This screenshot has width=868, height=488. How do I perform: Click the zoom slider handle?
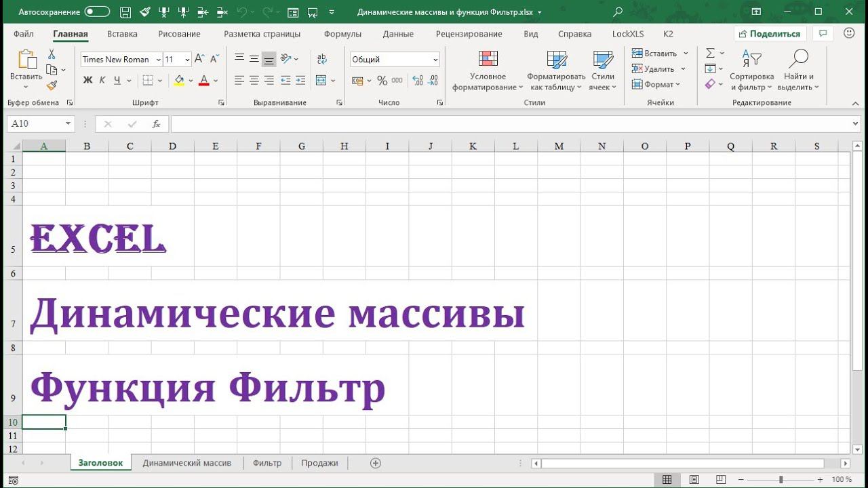point(781,480)
